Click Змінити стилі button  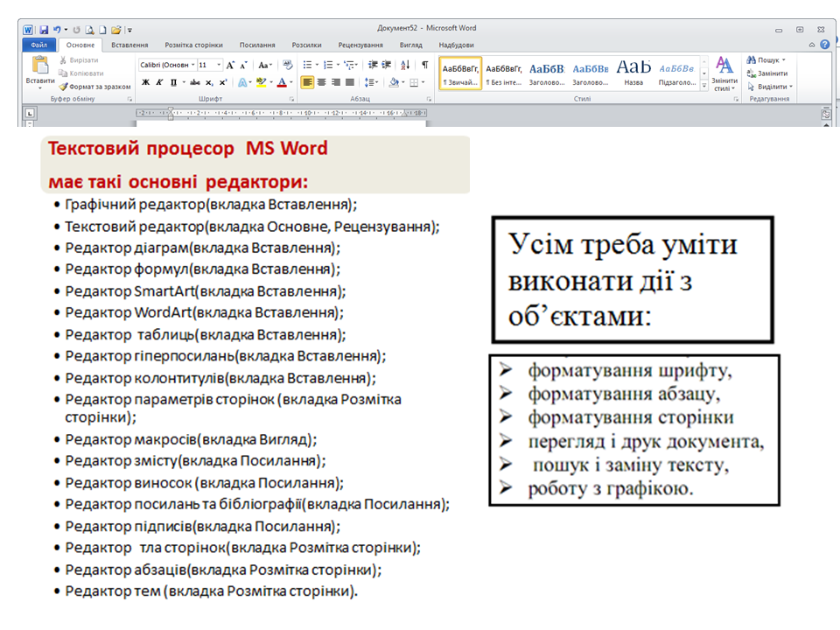click(x=724, y=73)
